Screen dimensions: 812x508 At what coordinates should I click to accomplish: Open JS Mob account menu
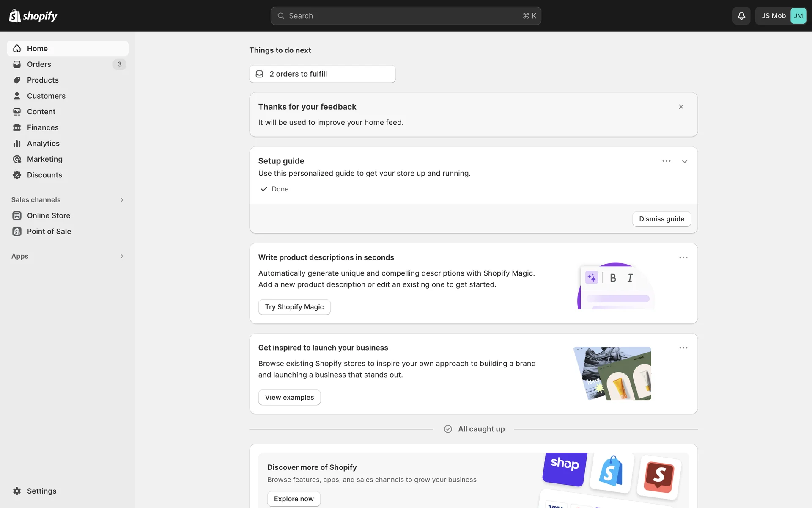[x=781, y=16]
